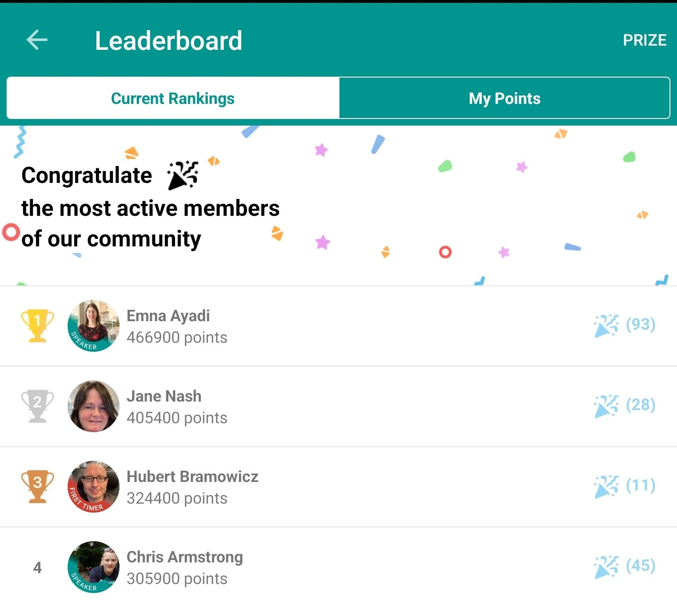
Task: Open the (93) congratulations count
Action: pos(641,324)
